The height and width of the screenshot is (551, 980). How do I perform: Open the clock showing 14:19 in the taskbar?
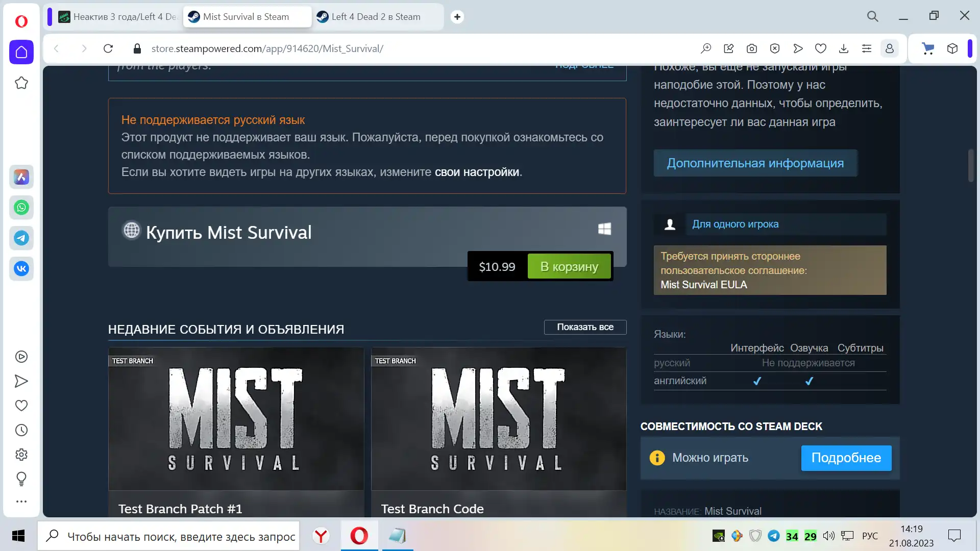pyautogui.click(x=911, y=529)
